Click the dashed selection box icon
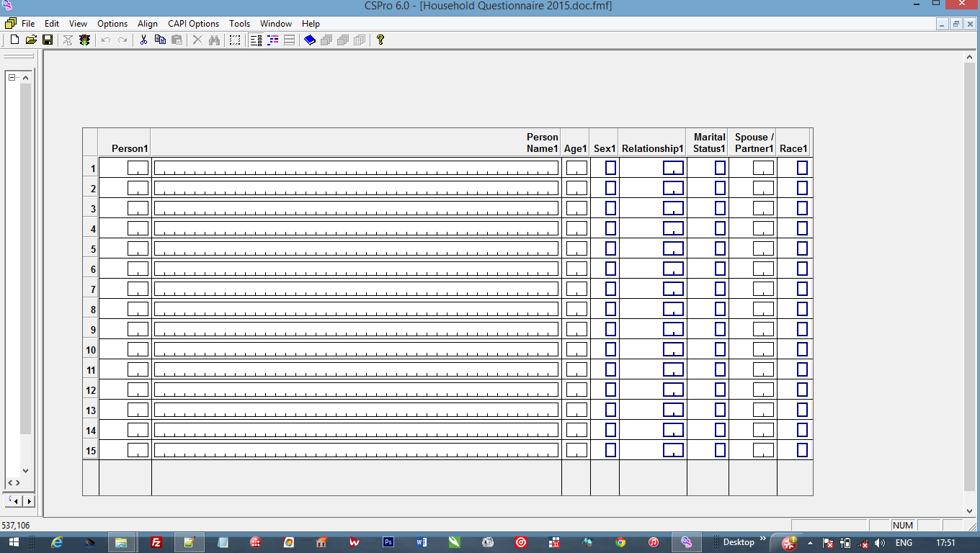Image resolution: width=980 pixels, height=553 pixels. coord(235,40)
